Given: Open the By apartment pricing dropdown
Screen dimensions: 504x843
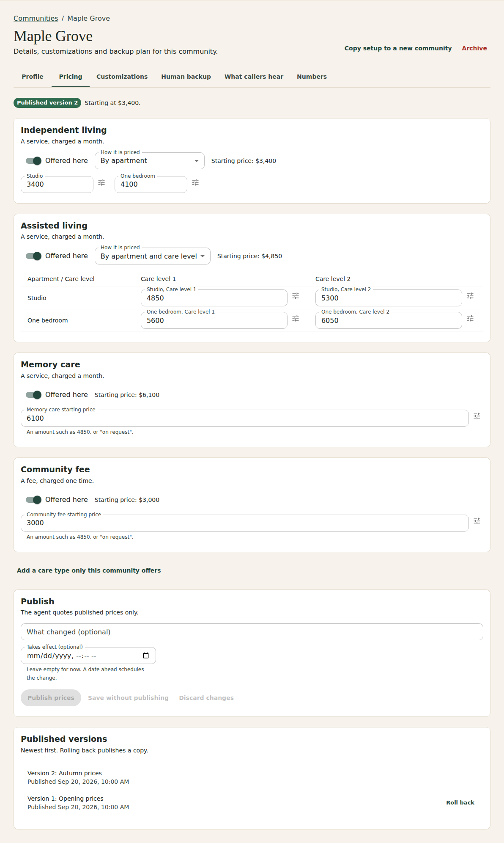Looking at the screenshot, I should click(150, 161).
